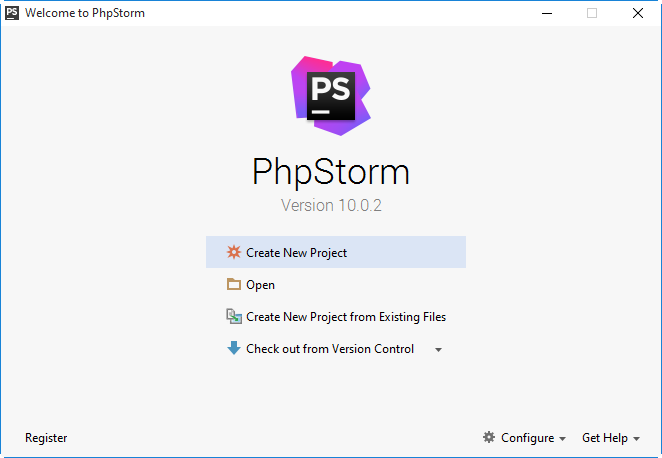The image size is (662, 458).
Task: Click the Register link
Action: pos(46,438)
